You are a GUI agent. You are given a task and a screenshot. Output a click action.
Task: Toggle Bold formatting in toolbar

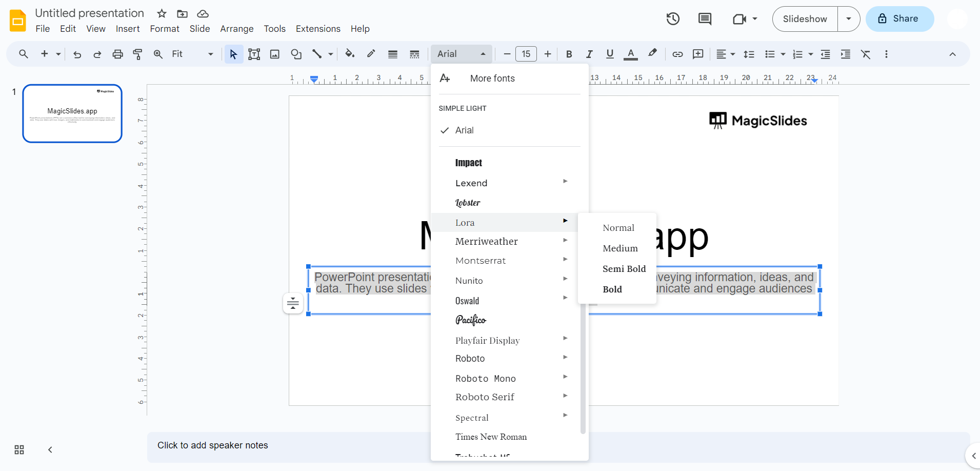click(569, 54)
